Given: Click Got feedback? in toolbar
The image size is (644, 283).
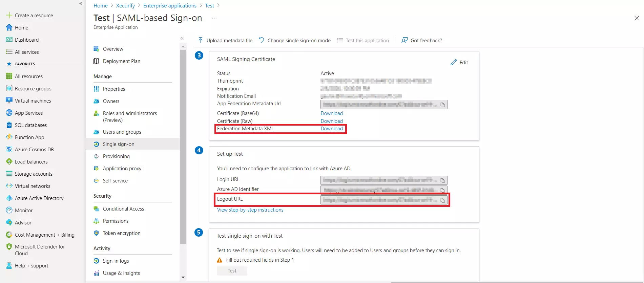Looking at the screenshot, I should (x=421, y=41).
